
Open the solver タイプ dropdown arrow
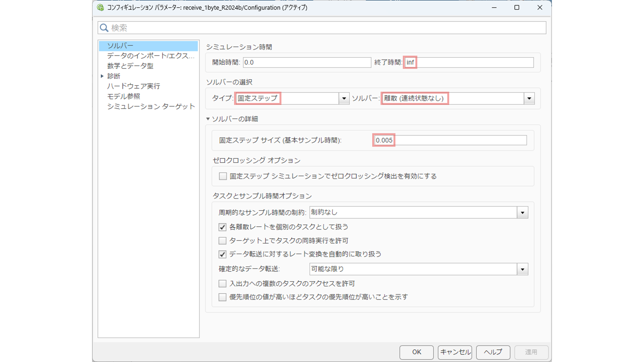(344, 98)
